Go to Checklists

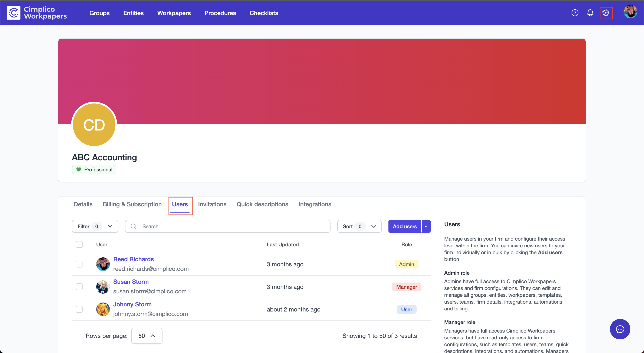pos(264,13)
